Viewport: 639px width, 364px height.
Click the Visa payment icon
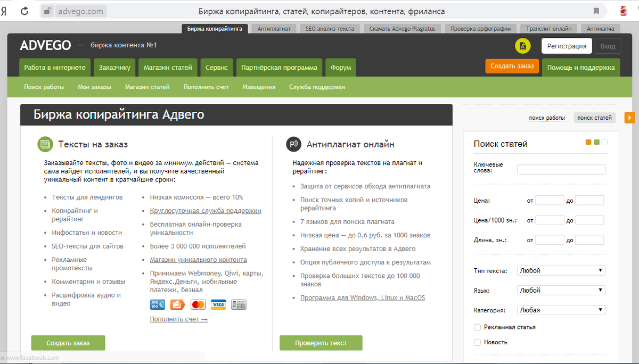pyautogui.click(x=218, y=305)
